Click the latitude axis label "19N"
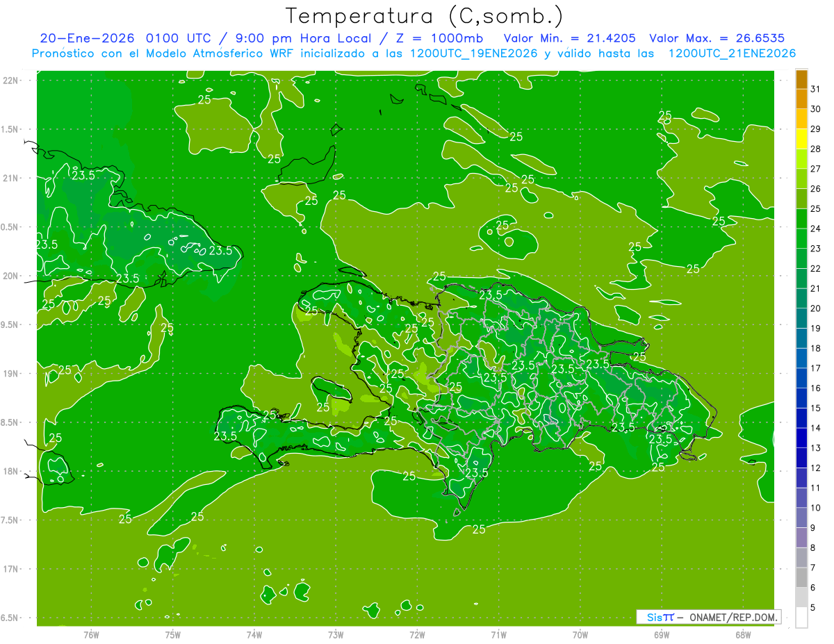 (10, 374)
